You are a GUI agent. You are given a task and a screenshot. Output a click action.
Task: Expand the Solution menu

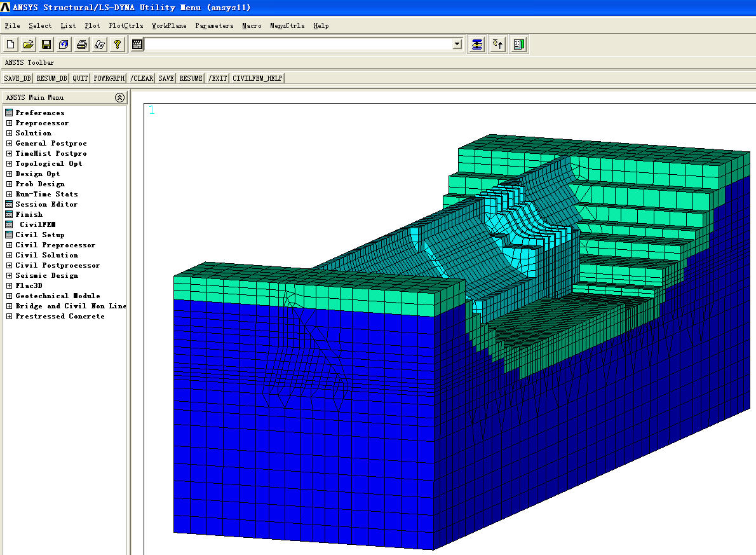pos(9,134)
